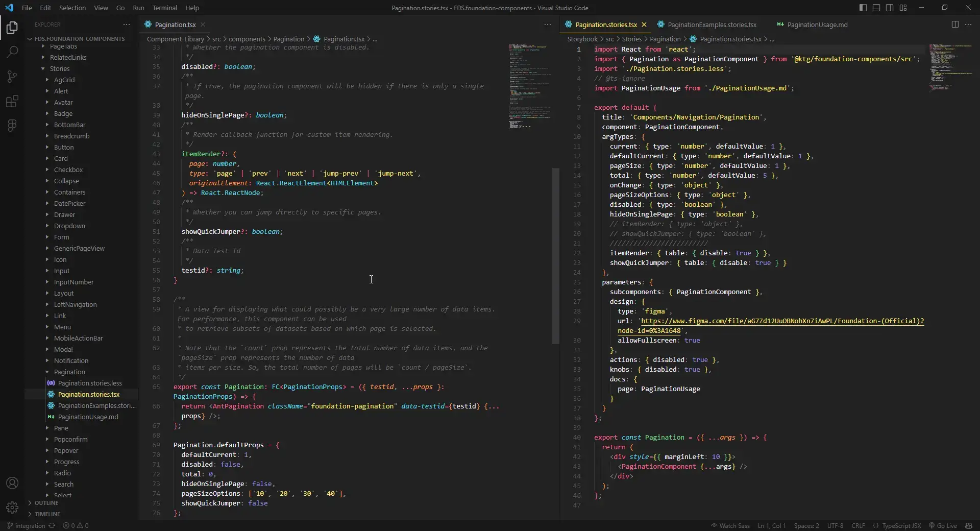The width and height of the screenshot is (980, 531).
Task: Toggle the primary side bar layout icon
Action: [863, 8]
